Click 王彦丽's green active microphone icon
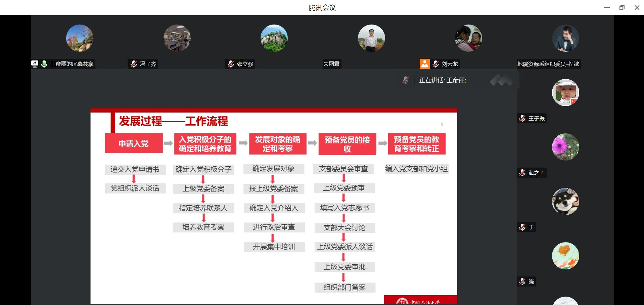Image resolution: width=644 pixels, height=305 pixels. pyautogui.click(x=44, y=64)
